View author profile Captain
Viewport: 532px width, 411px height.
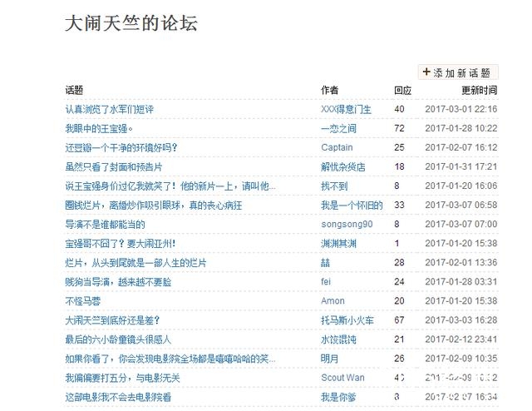[337, 147]
